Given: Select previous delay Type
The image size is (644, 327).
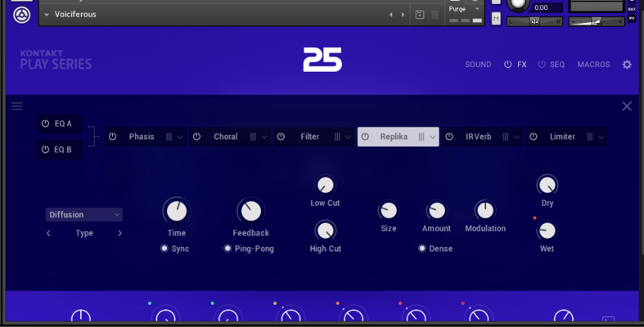Looking at the screenshot, I should [48, 233].
